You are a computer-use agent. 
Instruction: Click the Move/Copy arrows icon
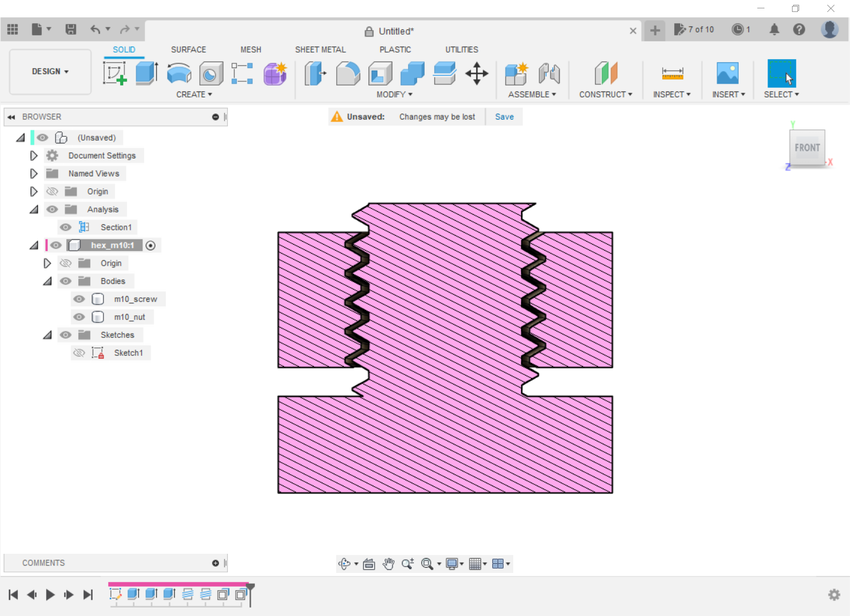[x=477, y=74]
